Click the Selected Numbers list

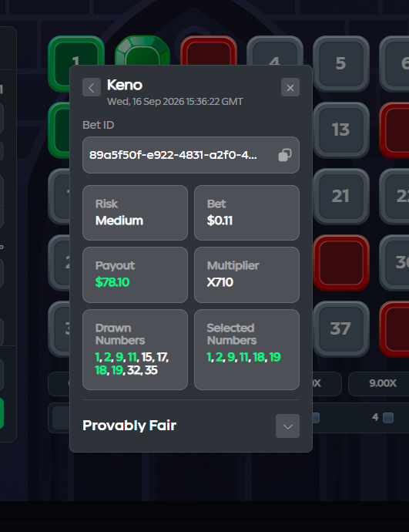pos(243,357)
